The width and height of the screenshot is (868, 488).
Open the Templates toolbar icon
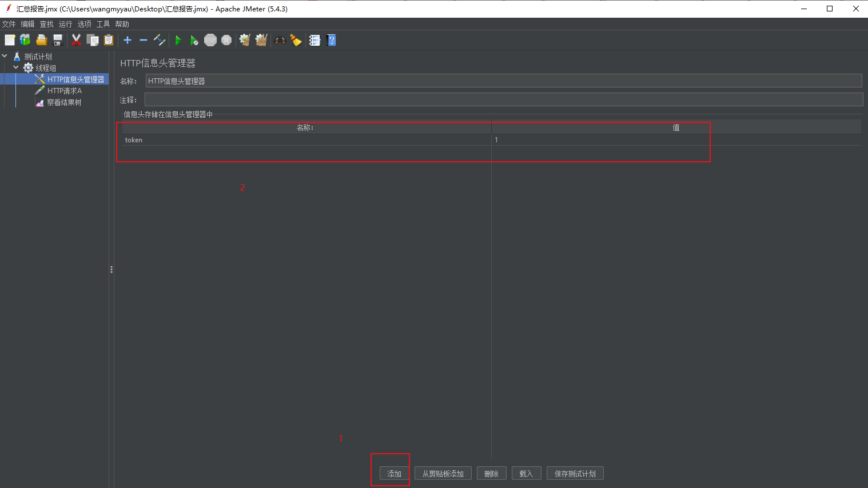pyautogui.click(x=25, y=40)
